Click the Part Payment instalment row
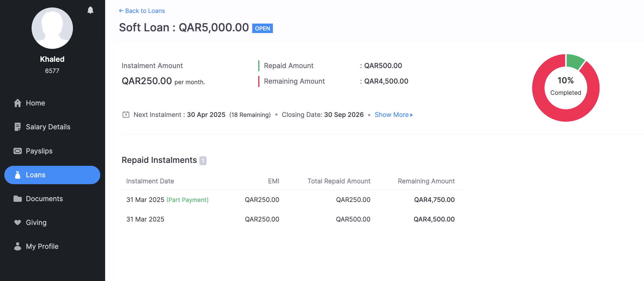644x281 pixels. point(290,200)
